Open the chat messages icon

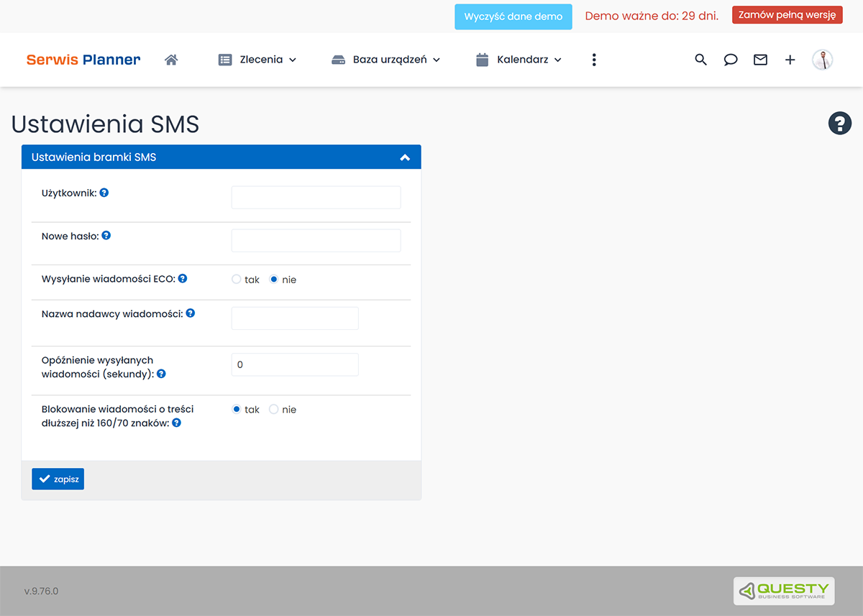coord(731,60)
